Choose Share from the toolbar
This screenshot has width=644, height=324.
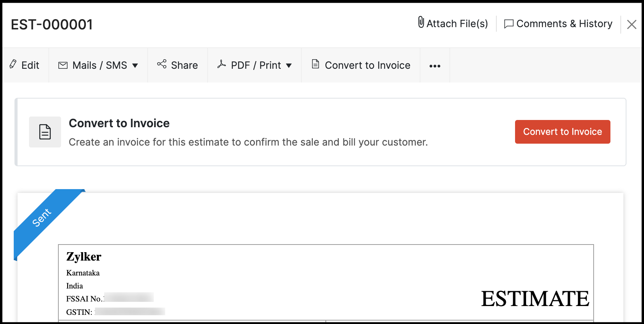(184, 65)
